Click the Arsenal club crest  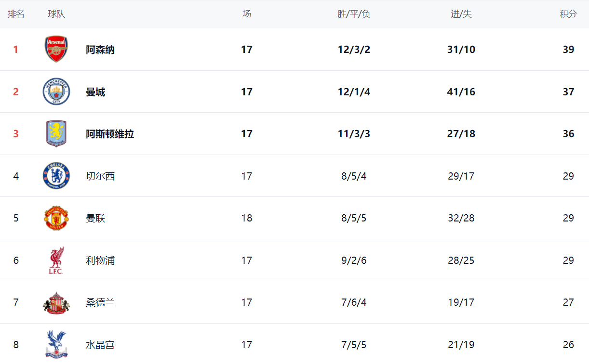56,49
